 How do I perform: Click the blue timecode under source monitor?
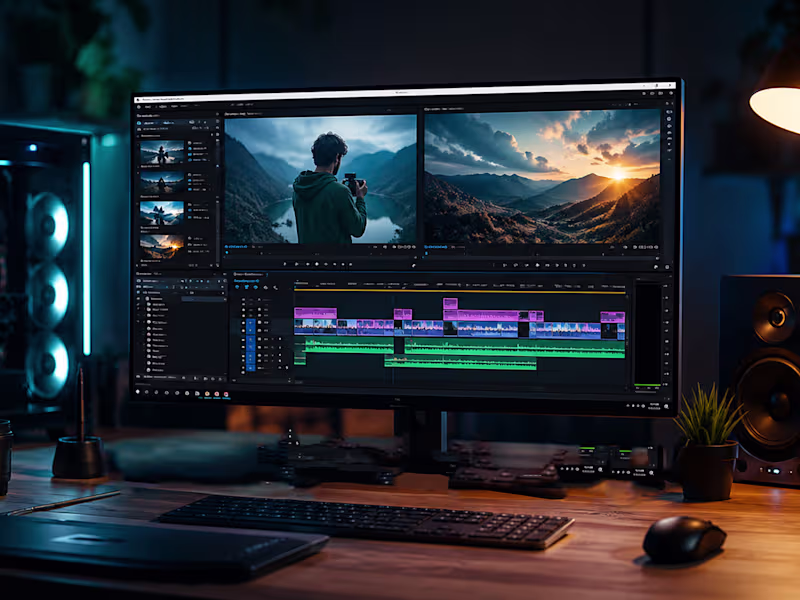coord(238,247)
